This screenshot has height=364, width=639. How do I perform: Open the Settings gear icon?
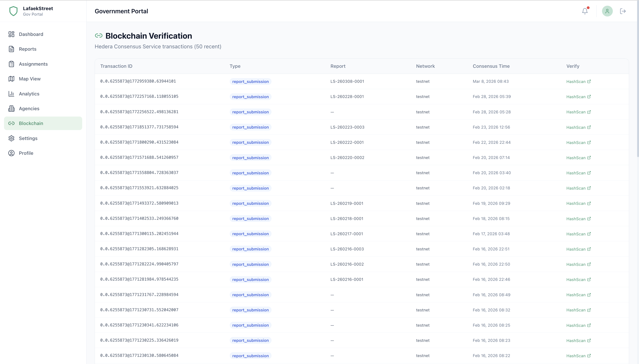pyautogui.click(x=11, y=138)
